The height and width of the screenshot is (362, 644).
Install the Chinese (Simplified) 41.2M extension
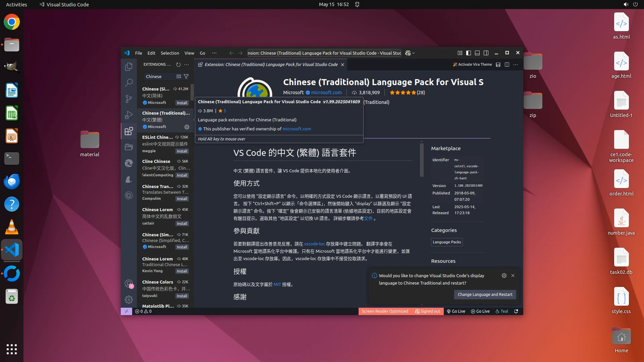[x=182, y=103]
